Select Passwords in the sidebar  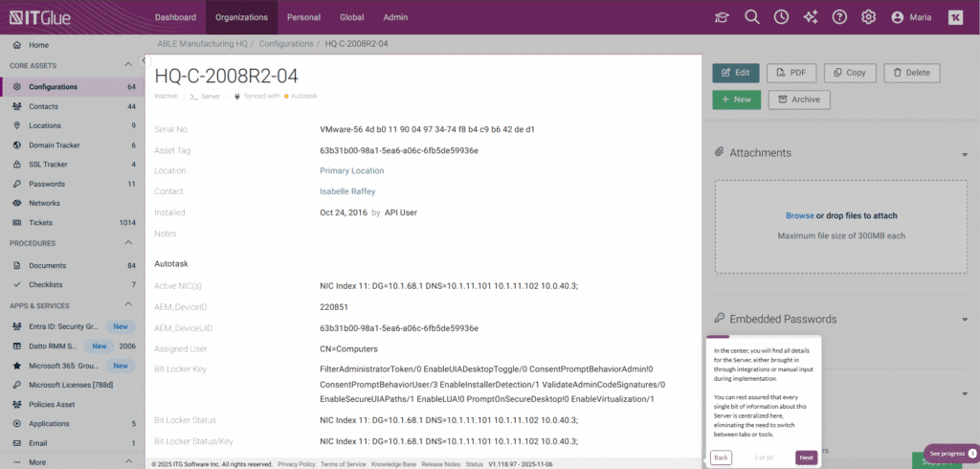(47, 184)
